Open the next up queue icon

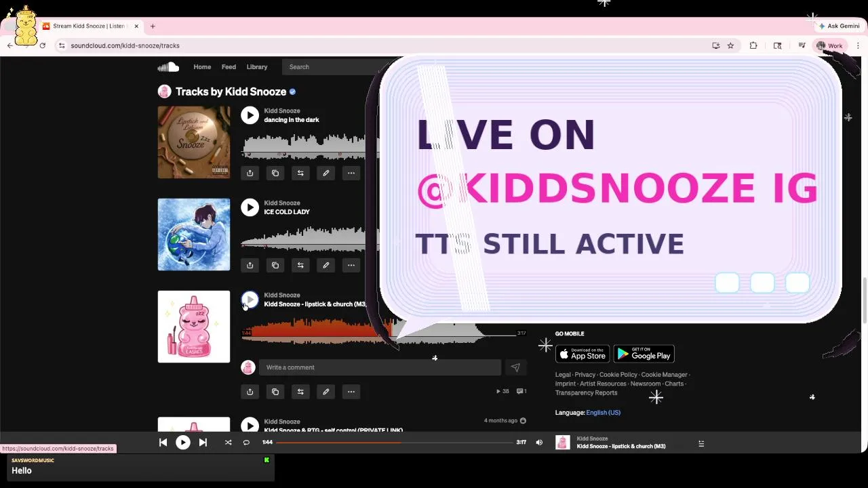(x=701, y=443)
